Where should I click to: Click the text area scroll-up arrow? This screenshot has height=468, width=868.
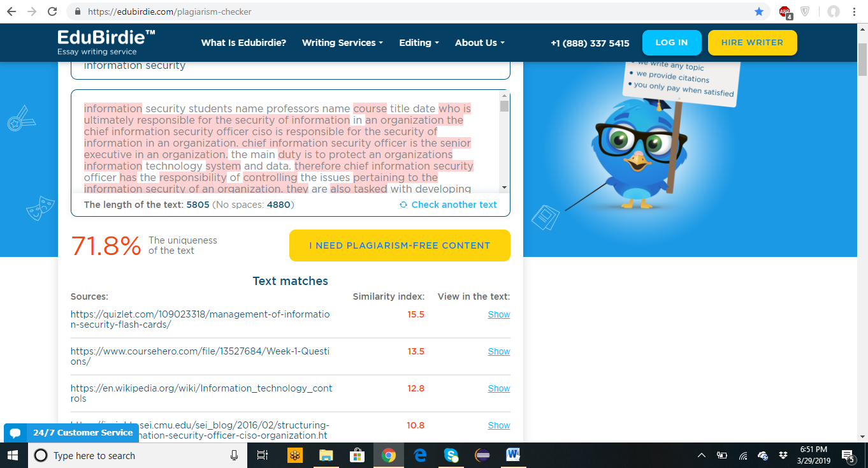(504, 94)
